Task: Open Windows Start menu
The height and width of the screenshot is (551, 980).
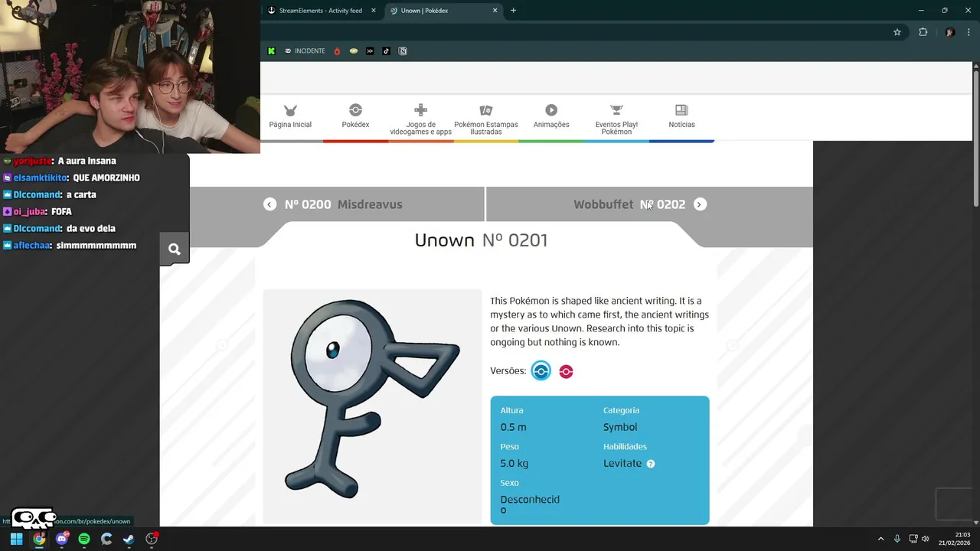Action: coord(16,539)
